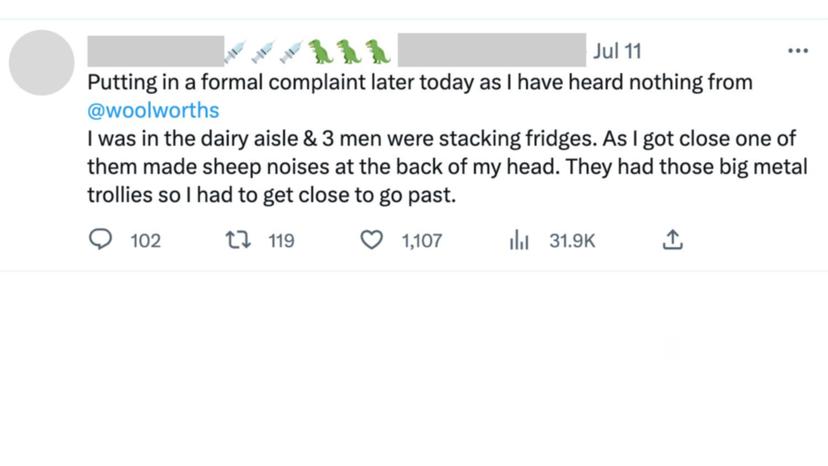Click the 119 reposts count
This screenshot has width=828, height=466.
281,240
